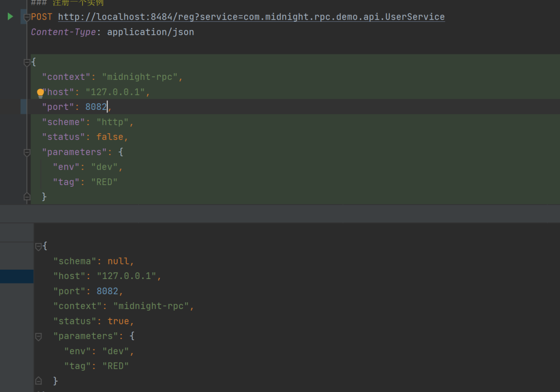560x392 pixels.
Task: Click the "context" key in request body
Action: (x=66, y=77)
